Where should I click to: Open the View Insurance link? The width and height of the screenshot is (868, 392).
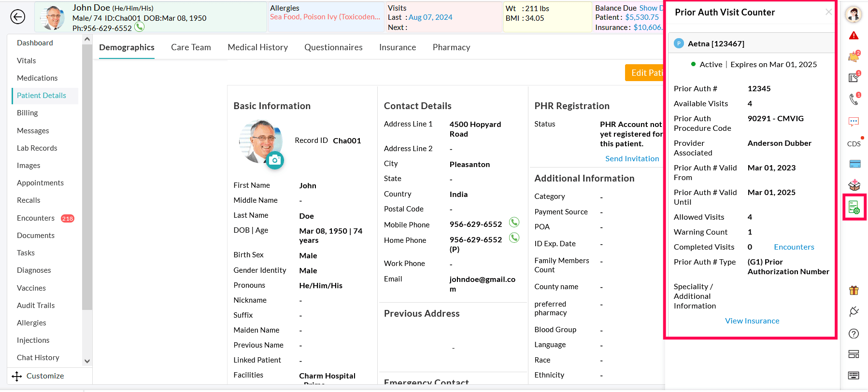pos(752,321)
